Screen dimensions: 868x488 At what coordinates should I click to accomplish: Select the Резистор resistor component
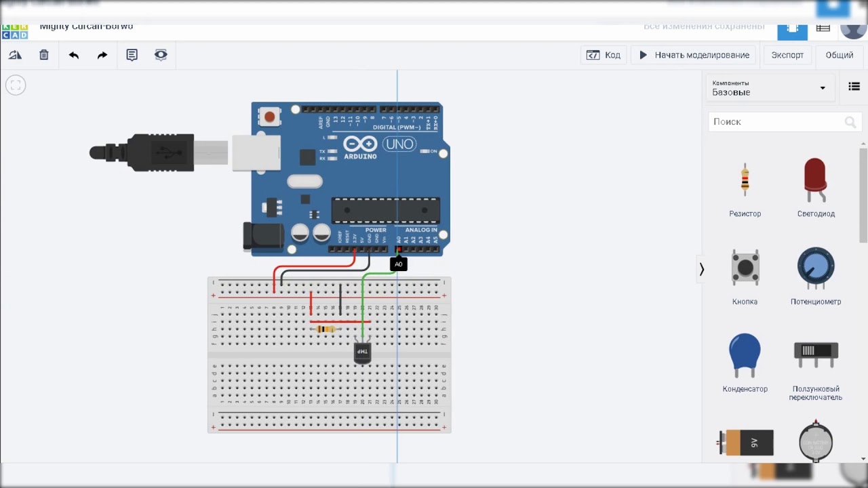coord(745,189)
